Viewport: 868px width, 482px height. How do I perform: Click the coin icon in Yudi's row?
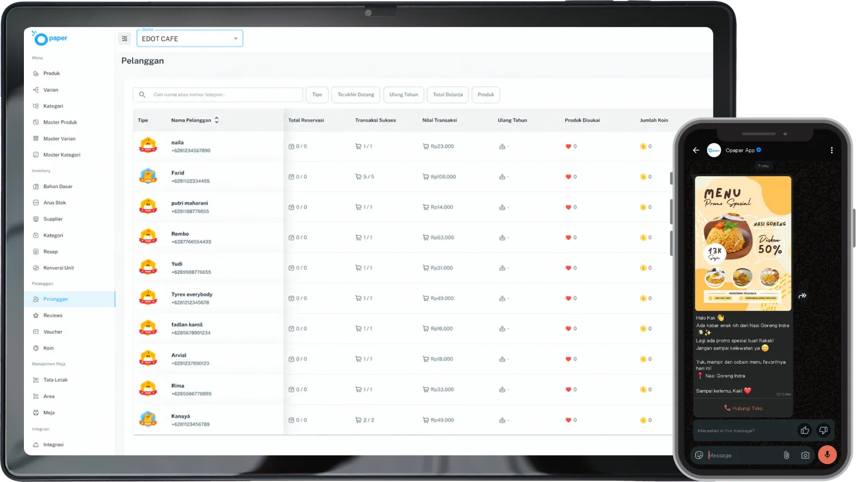point(643,268)
